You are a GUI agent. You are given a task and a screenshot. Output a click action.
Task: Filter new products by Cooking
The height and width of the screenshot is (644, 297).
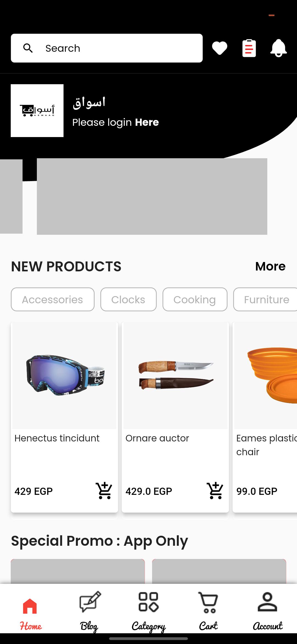pos(195,299)
